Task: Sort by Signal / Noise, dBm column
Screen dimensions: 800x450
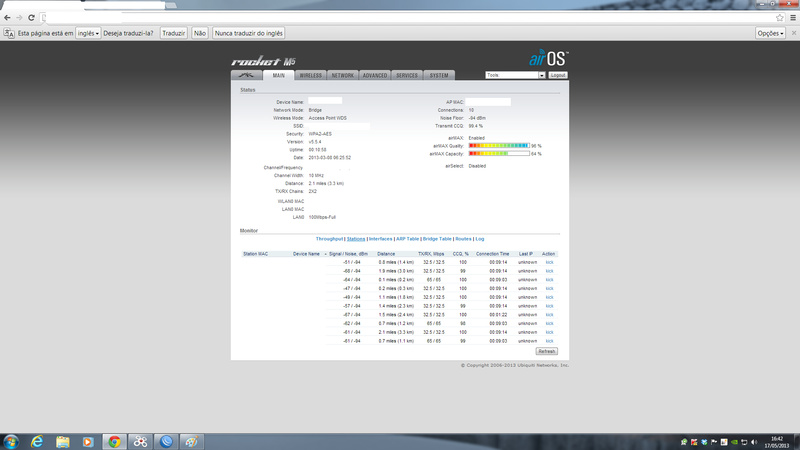Action: click(x=348, y=254)
